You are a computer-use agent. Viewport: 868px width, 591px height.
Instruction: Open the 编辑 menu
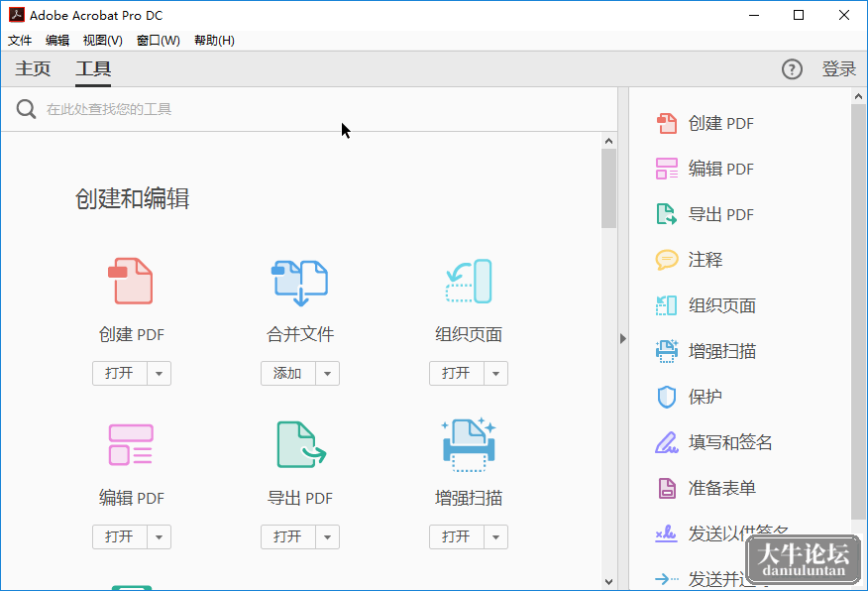click(57, 41)
